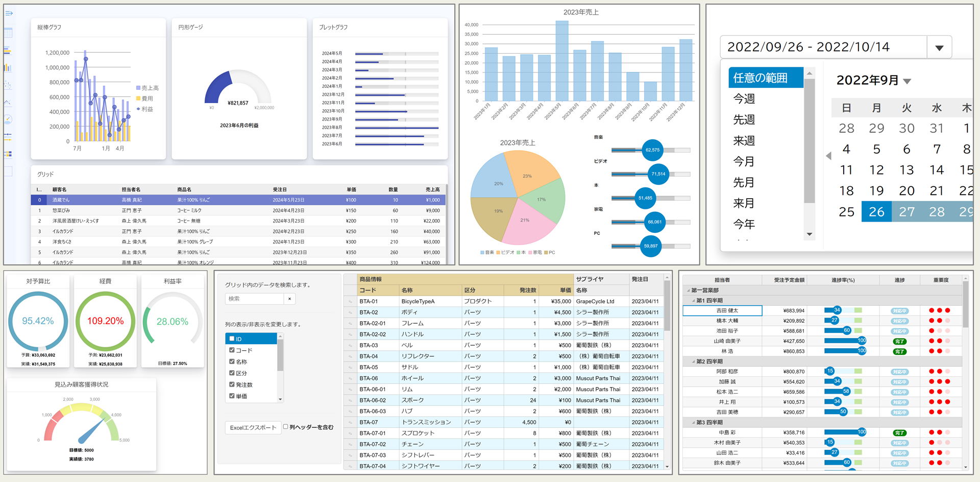Uncheck the 発注数 column checkbox
980x482 pixels.
(x=232, y=384)
